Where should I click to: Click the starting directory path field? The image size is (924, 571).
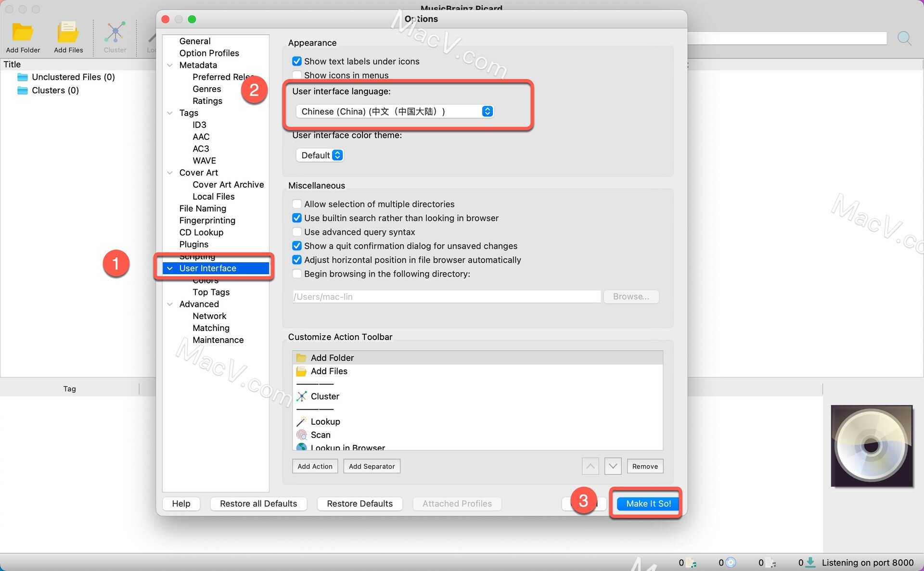(447, 297)
